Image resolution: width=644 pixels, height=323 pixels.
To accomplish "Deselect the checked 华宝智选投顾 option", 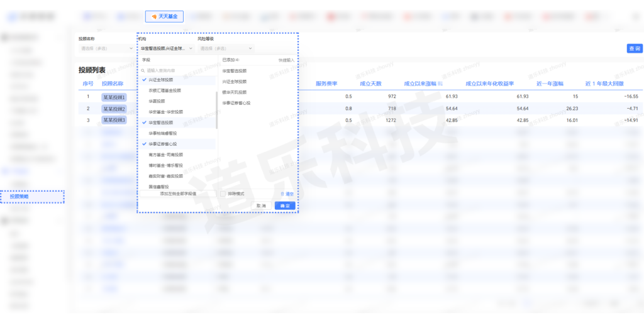I will (144, 123).
